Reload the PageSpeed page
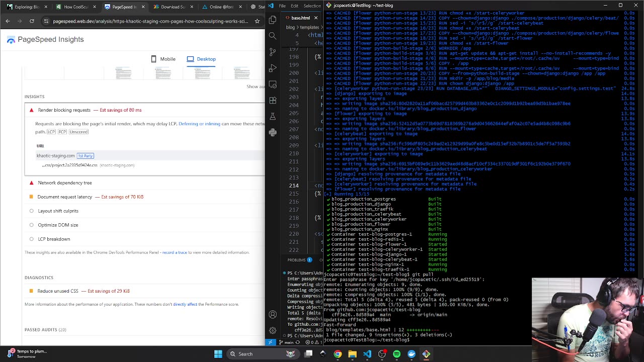Viewport: 644px width, 362px height. [32, 21]
